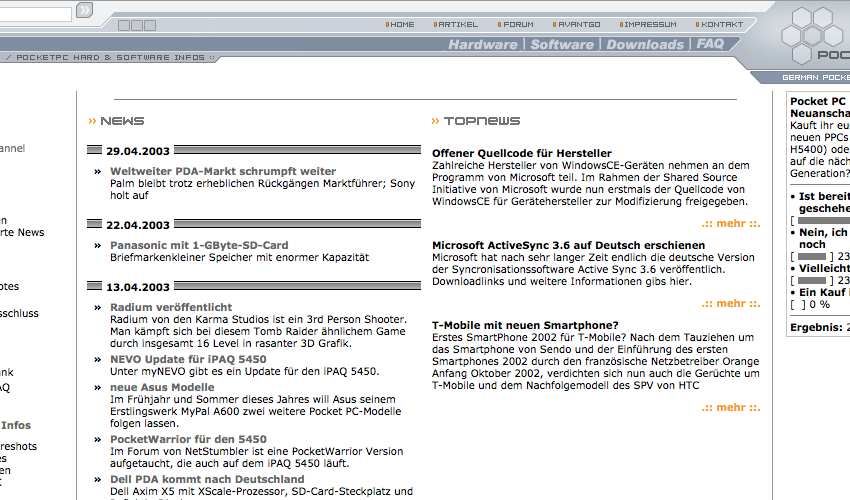
Task: Click the orange arrows icon beside TOPNEWS heading
Action: 435,121
